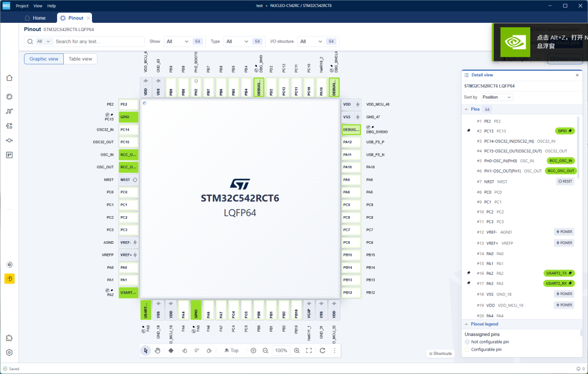Select the arrow pointer tool
This screenshot has height=374, width=588.
[x=145, y=351]
